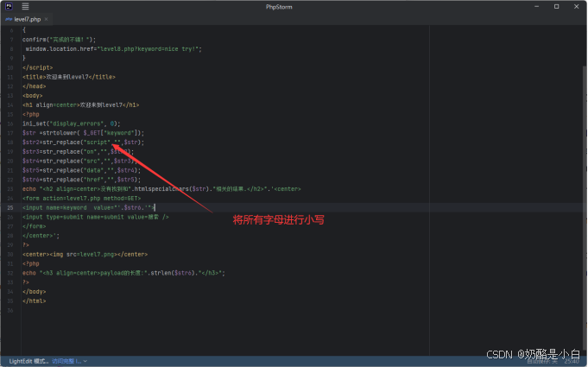Click the <input name=keyword value line
This screenshot has width=588, height=367.
pyautogui.click(x=88, y=208)
